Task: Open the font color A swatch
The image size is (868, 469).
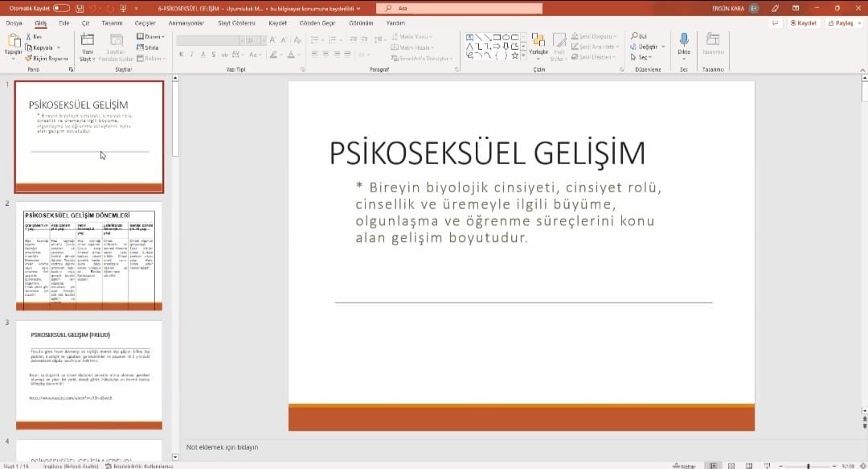Action: tap(291, 55)
